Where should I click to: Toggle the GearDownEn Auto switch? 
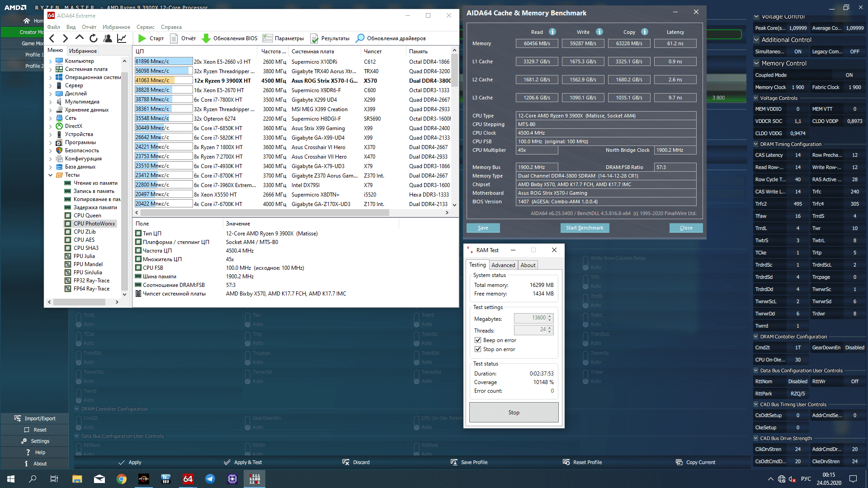pyautogui.click(x=248, y=422)
